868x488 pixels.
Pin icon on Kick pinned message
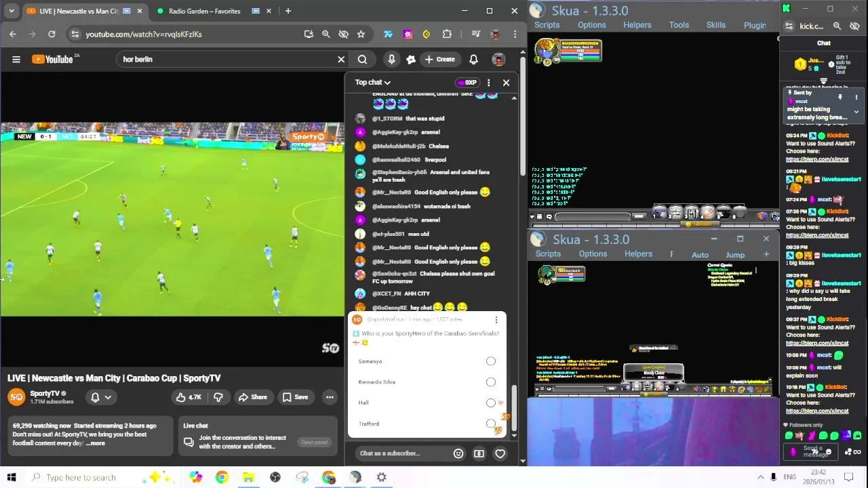point(840,97)
